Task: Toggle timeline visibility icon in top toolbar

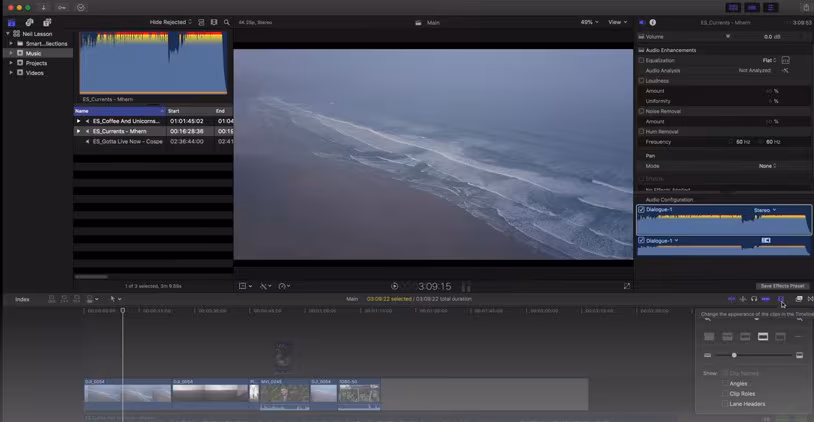Action: point(752,7)
